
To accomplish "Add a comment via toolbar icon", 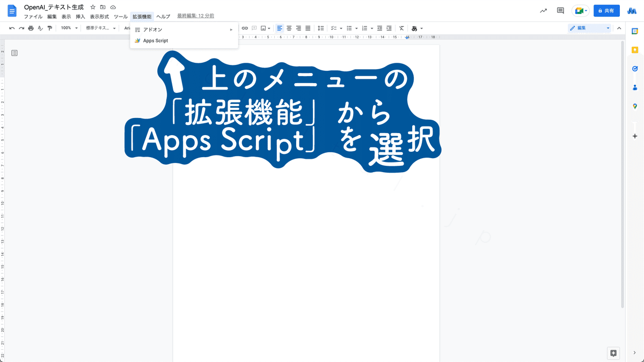I will [254, 28].
